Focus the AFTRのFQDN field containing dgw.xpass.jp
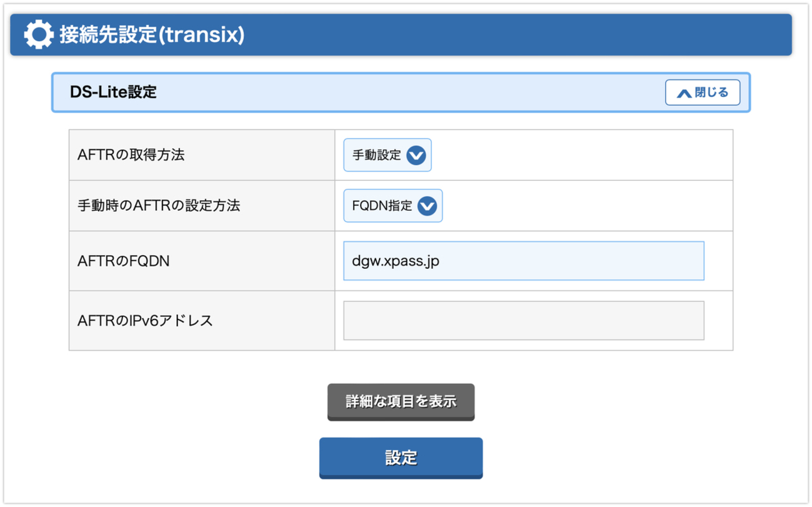The image size is (812, 507). (x=523, y=261)
